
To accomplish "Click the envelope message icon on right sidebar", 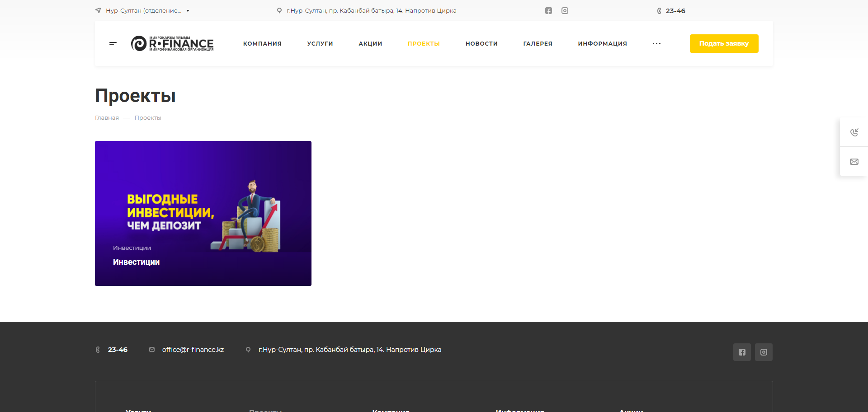I will coord(854,162).
